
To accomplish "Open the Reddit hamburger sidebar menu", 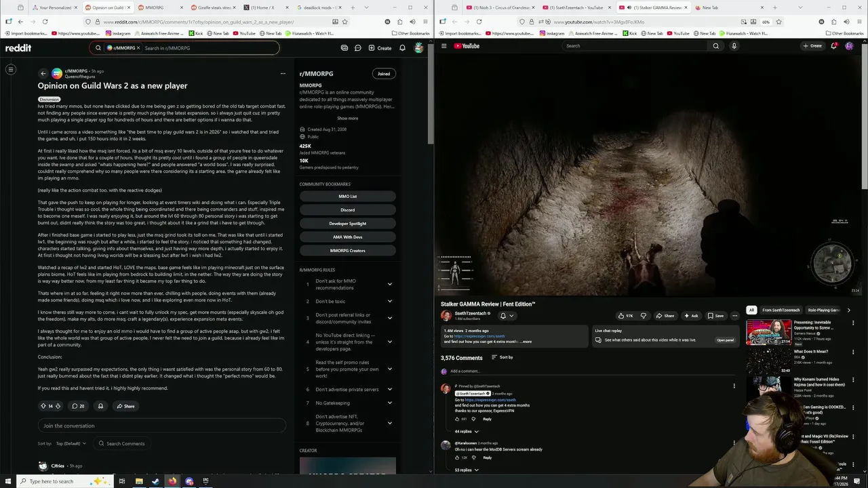I will pyautogui.click(x=11, y=69).
